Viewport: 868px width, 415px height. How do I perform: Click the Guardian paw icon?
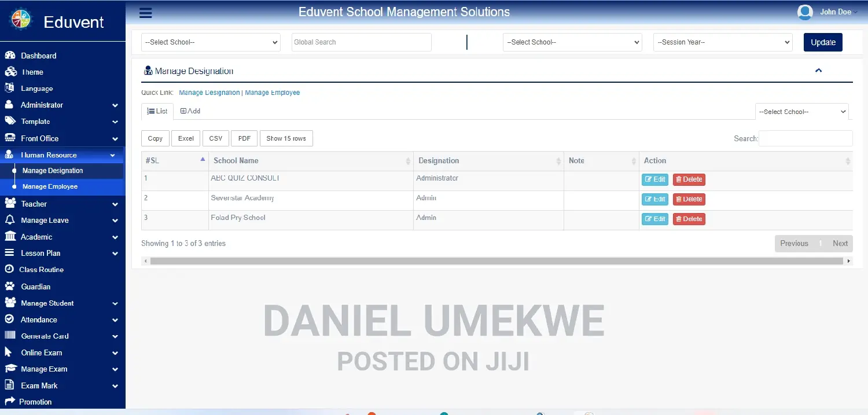coord(10,287)
